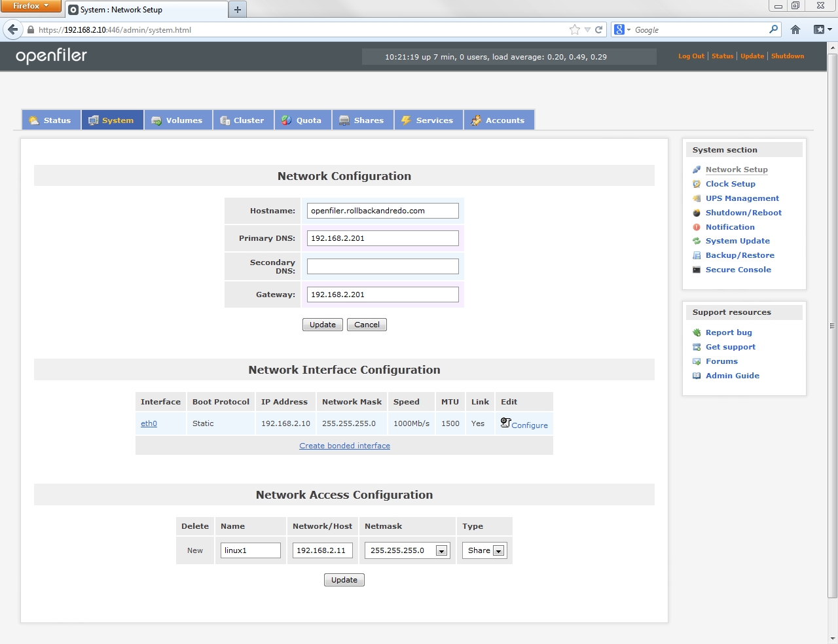Screen dimensions: 838x644
Task: Click the Secure Console sidebar icon
Action: [x=697, y=270]
